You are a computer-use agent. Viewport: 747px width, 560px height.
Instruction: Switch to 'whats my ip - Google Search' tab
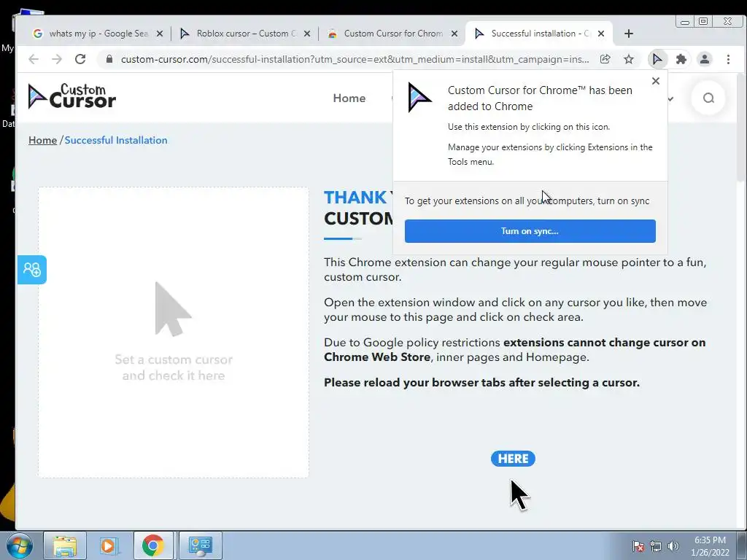pos(98,34)
